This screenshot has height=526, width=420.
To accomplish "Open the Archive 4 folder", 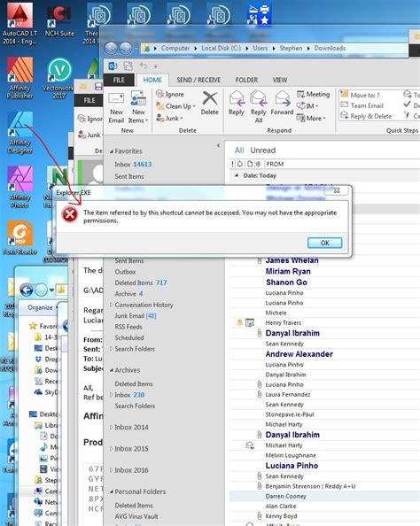I will click(128, 294).
